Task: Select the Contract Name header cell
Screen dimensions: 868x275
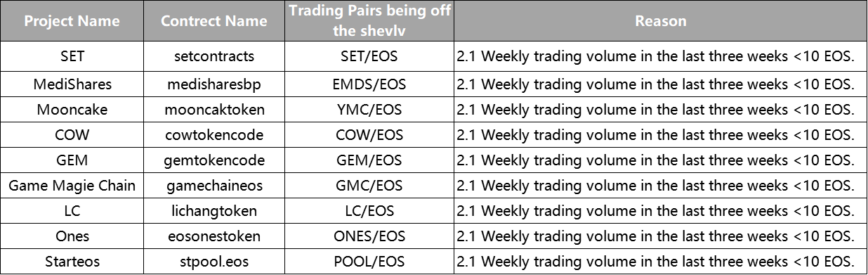Action: click(x=214, y=21)
